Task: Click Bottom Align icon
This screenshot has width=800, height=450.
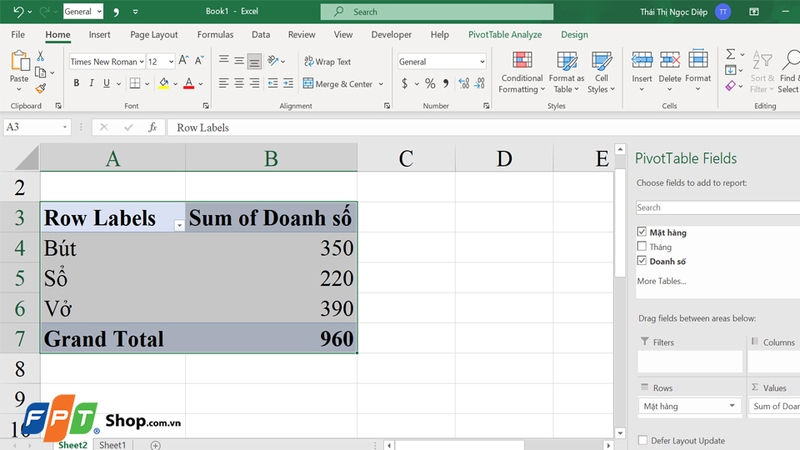Action: pyautogui.click(x=254, y=61)
